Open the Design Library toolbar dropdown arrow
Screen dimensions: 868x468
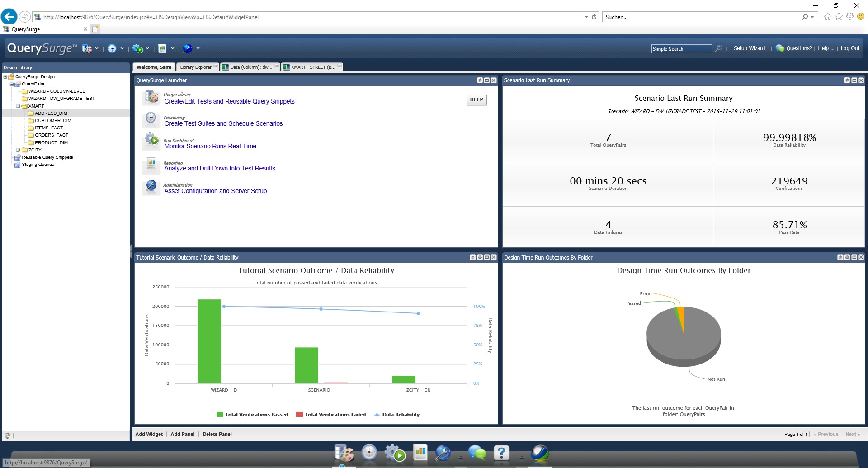click(x=97, y=49)
